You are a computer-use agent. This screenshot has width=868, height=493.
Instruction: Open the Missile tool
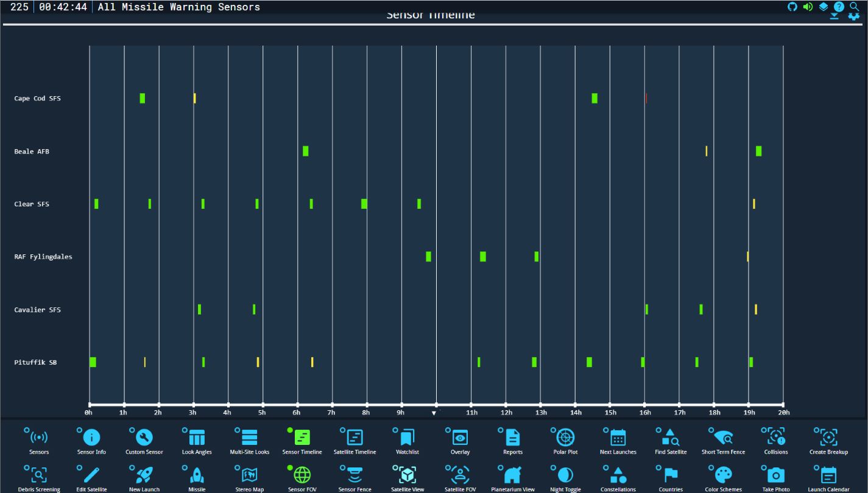pyautogui.click(x=197, y=475)
